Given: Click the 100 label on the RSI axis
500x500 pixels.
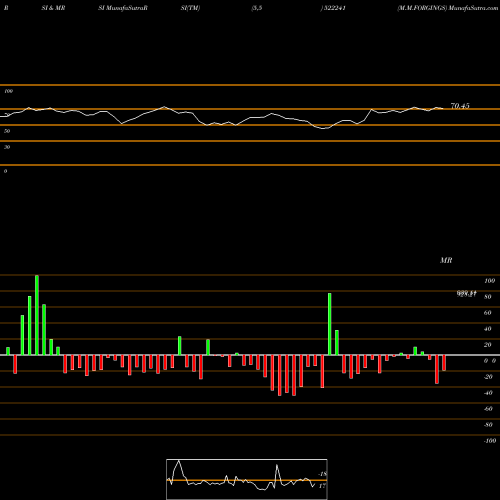Looking at the screenshot, I should click(9, 91).
